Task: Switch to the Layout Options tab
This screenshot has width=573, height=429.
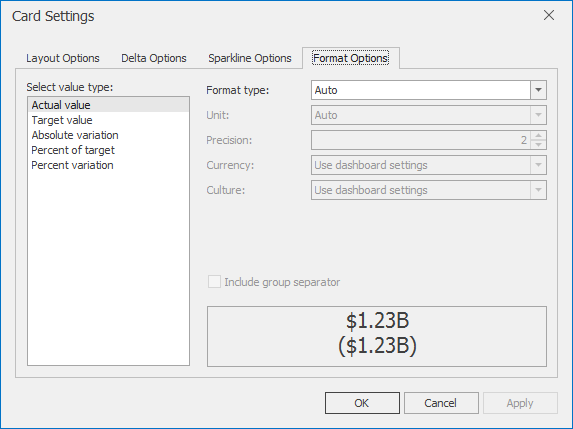Action: pyautogui.click(x=62, y=58)
